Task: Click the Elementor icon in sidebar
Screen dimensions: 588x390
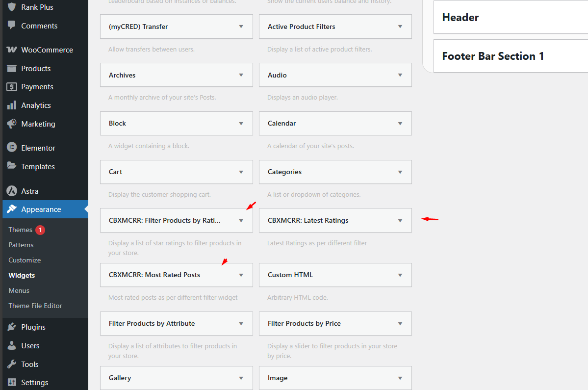Action: [x=12, y=148]
